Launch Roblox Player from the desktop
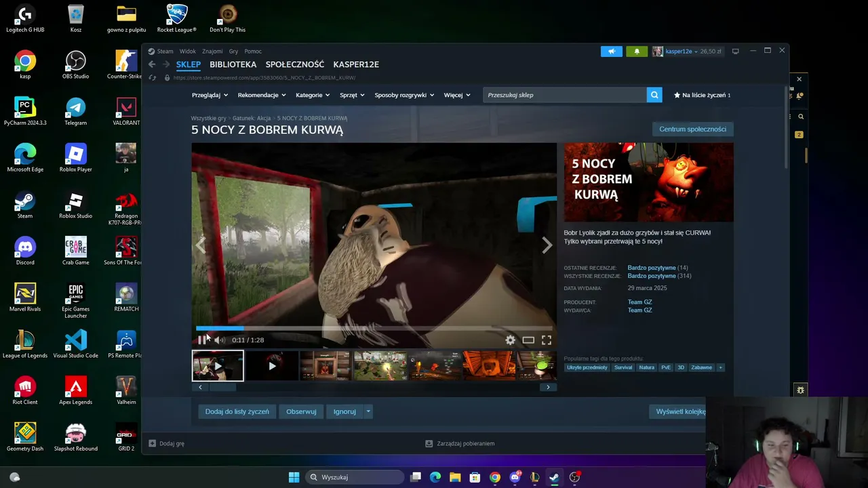Image resolution: width=868 pixels, height=488 pixels. (x=76, y=158)
